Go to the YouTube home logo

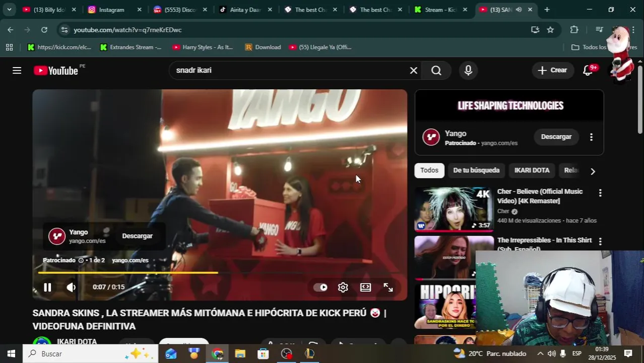coord(56,71)
